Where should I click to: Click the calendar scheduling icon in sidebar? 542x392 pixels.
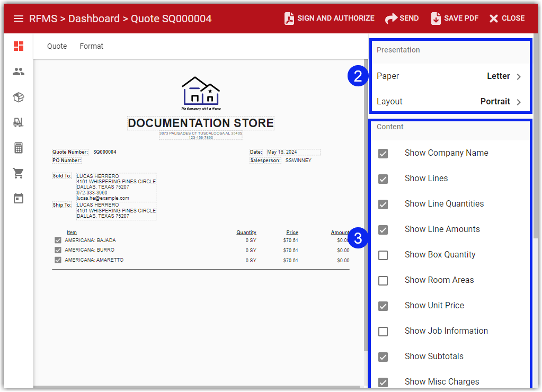click(18, 198)
